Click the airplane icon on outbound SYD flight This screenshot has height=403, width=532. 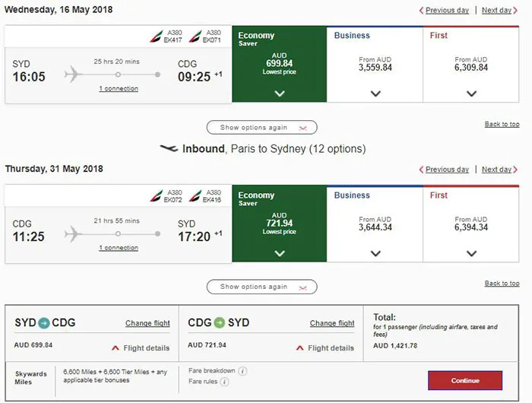coord(74,75)
